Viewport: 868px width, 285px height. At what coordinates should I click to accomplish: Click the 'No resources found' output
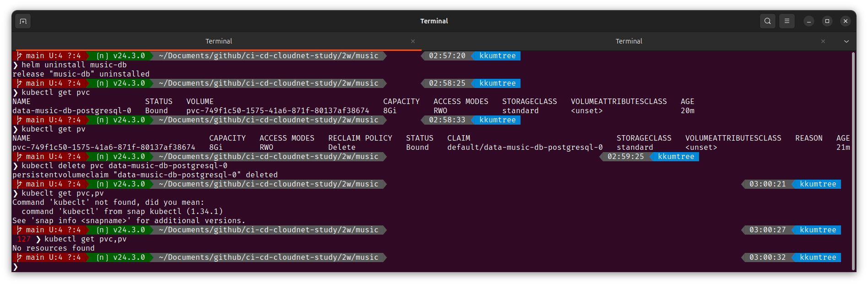tap(54, 248)
